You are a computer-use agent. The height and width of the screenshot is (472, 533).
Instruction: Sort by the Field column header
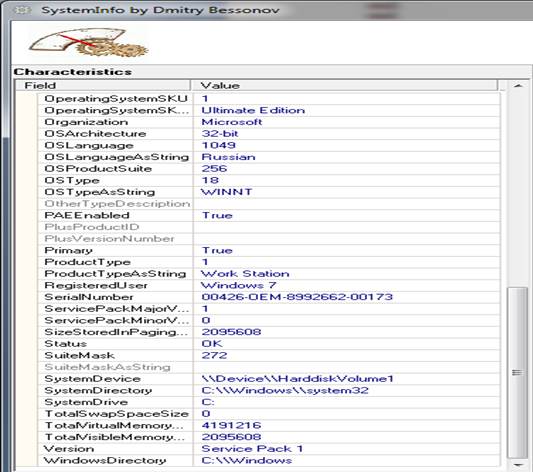103,85
